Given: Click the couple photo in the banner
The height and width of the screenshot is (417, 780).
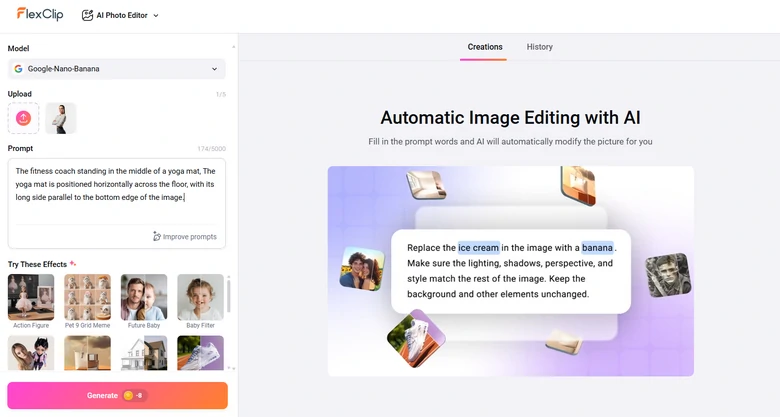Looking at the screenshot, I should pyautogui.click(x=362, y=268).
